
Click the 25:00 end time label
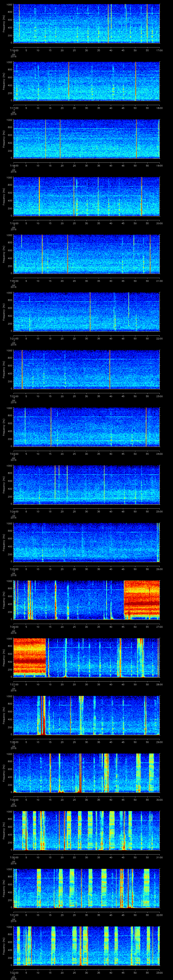pos(159,511)
